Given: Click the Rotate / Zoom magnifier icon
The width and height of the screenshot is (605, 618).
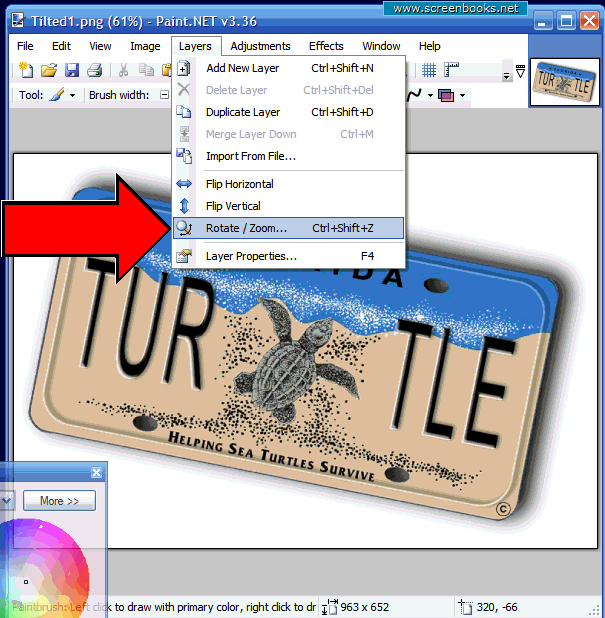Looking at the screenshot, I should tap(184, 228).
